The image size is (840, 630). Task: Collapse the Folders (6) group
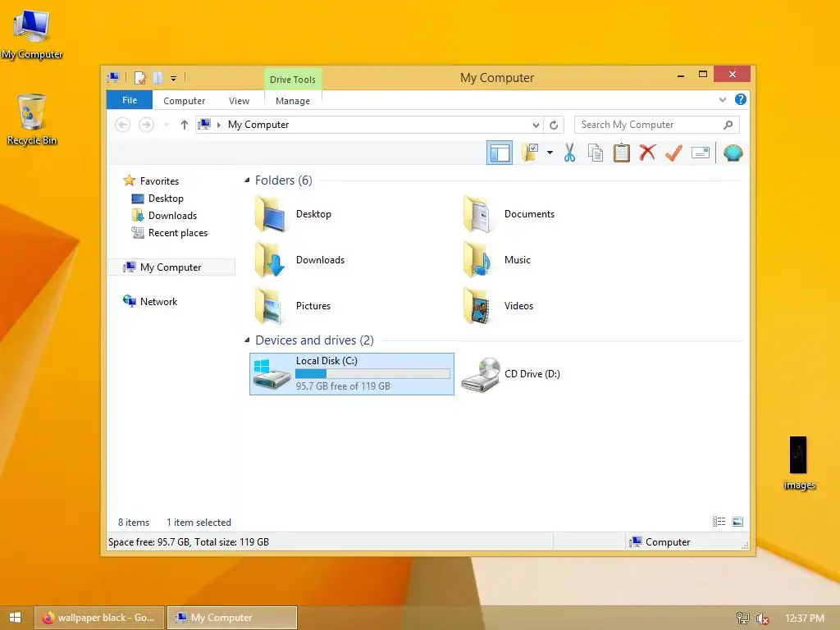(x=247, y=180)
